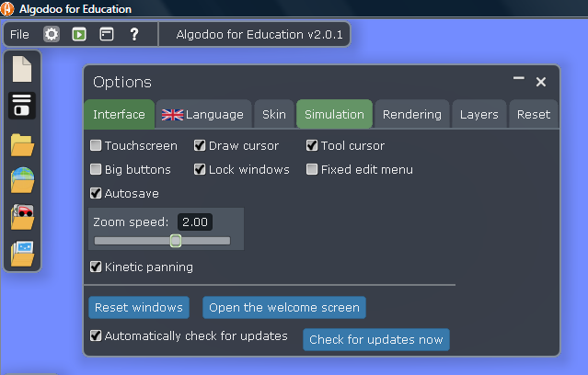588x375 pixels.
Task: Toggle Automatically check for updates checkbox
Action: [x=96, y=335]
